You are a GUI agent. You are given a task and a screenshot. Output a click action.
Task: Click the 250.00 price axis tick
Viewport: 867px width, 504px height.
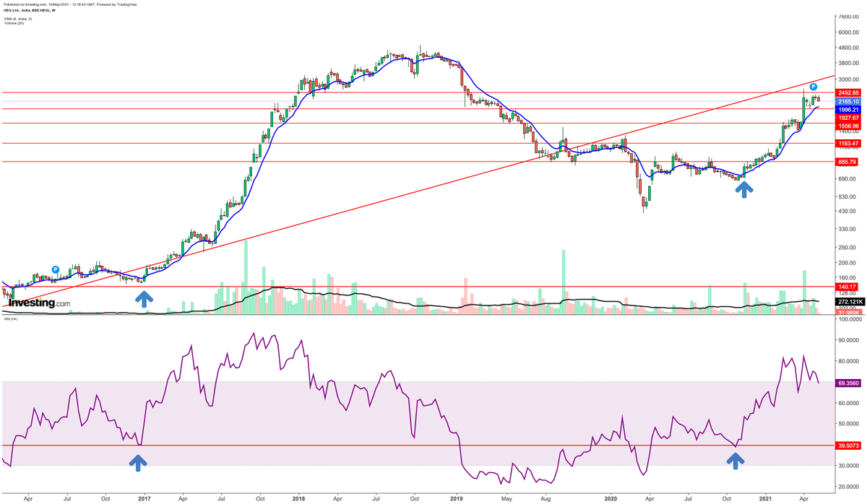pyautogui.click(x=848, y=247)
